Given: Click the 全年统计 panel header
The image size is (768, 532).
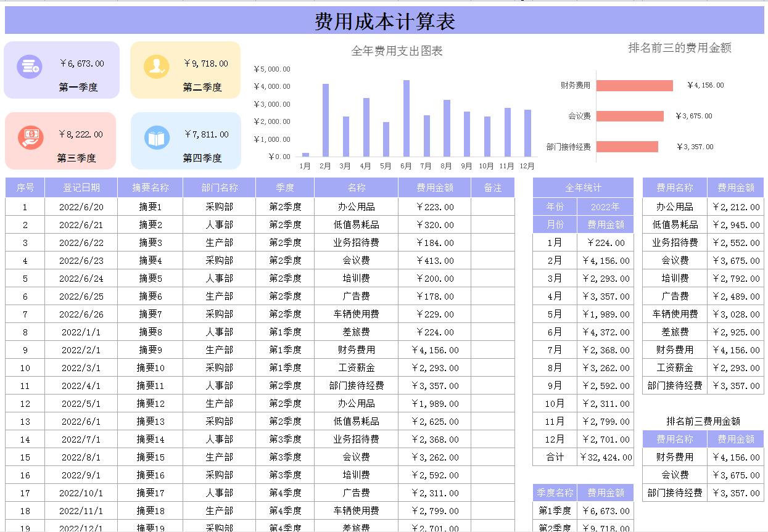Looking at the screenshot, I should (x=582, y=187).
